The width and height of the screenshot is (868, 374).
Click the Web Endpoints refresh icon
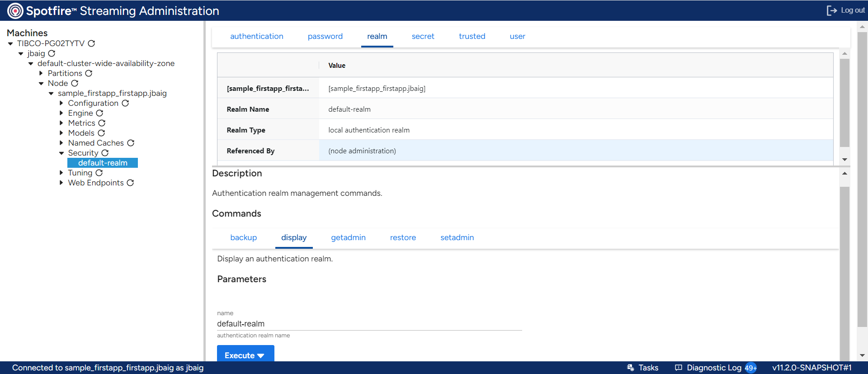point(130,183)
